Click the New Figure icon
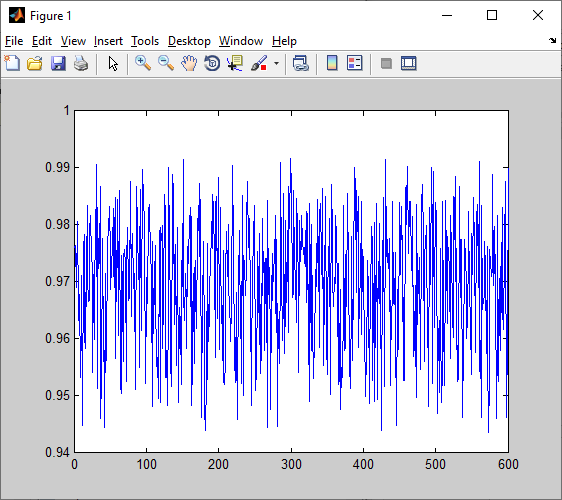Screen dimensions: 562x500 point(12,63)
